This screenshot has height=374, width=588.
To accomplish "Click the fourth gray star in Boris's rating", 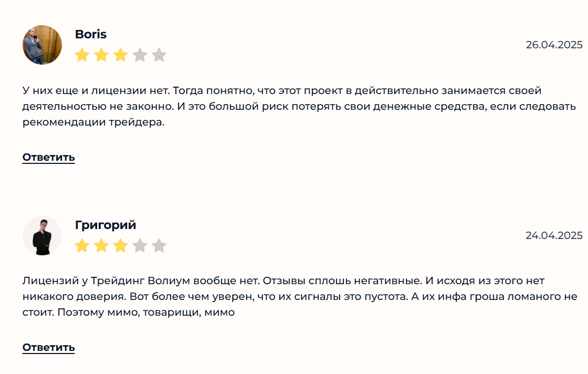I will click(140, 55).
